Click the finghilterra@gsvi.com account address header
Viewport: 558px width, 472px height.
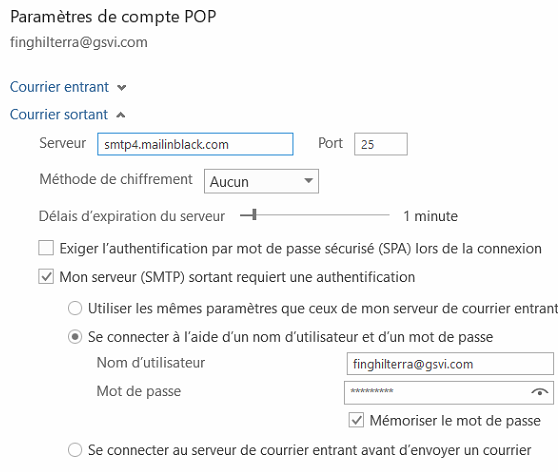tap(79, 42)
